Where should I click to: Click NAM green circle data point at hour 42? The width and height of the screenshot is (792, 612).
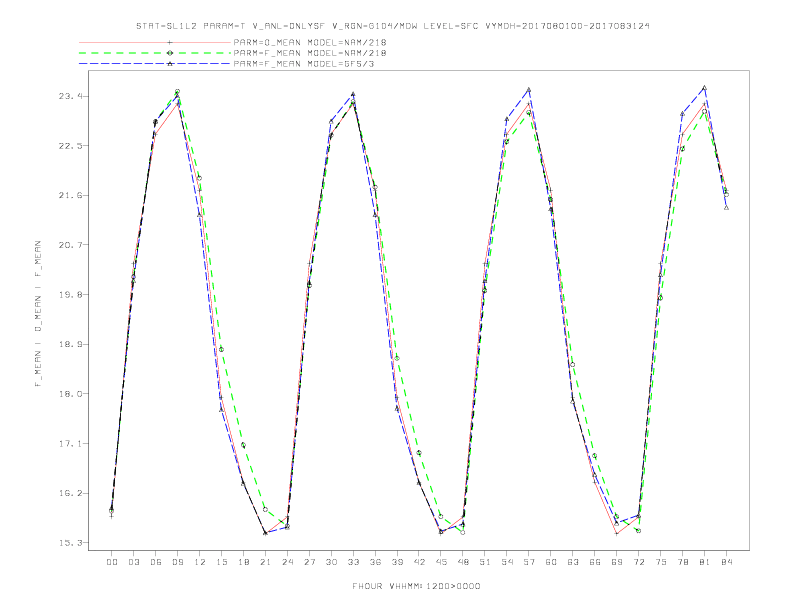click(419, 453)
